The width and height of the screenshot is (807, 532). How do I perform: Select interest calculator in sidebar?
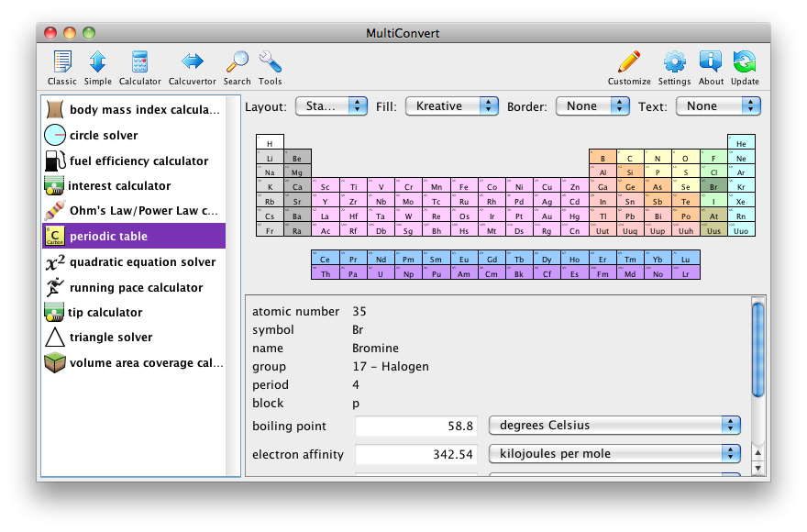coord(134,185)
